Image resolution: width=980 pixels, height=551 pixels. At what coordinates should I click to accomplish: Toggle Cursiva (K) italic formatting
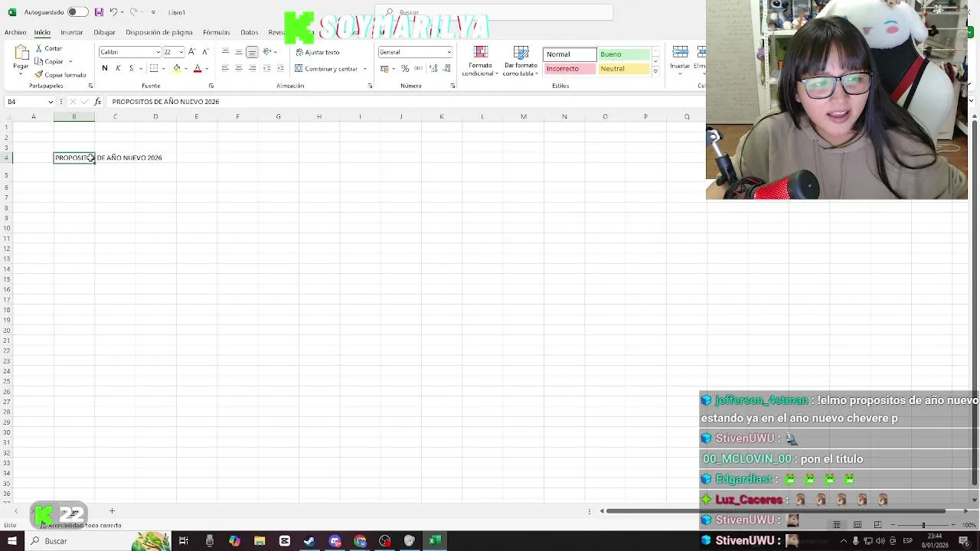pyautogui.click(x=118, y=68)
